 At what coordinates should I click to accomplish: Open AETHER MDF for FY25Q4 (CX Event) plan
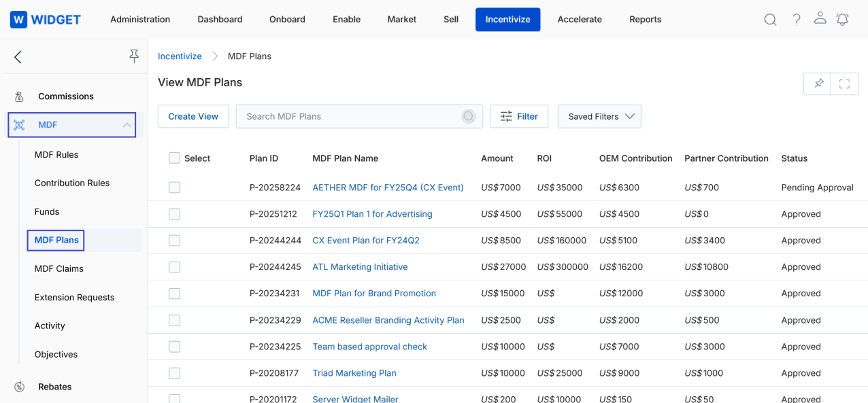pos(388,188)
